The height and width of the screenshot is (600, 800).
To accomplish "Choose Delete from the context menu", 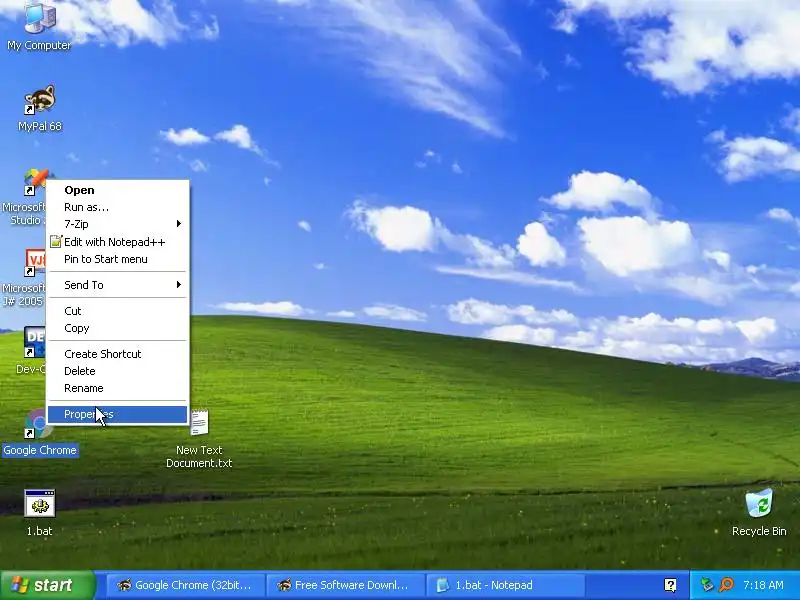I will tap(118, 371).
